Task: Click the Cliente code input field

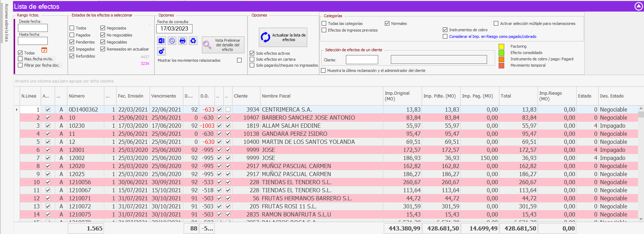Action: (362, 60)
